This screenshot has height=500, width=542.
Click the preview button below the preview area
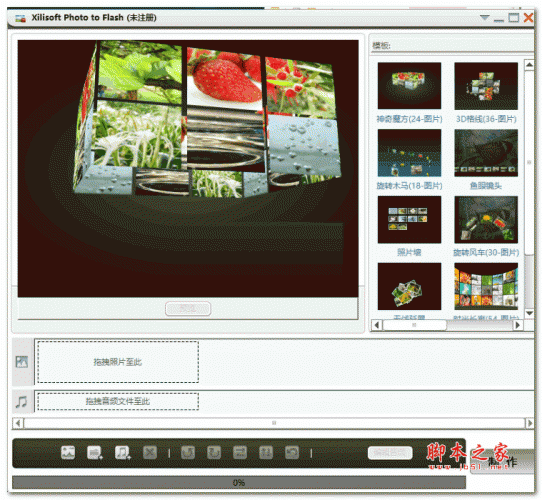[x=188, y=308]
